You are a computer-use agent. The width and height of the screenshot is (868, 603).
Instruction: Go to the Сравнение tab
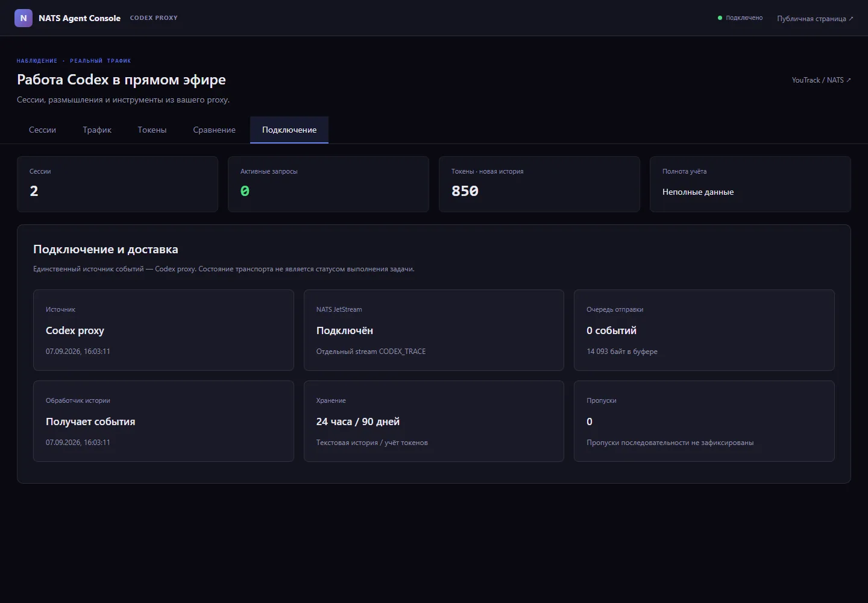tap(214, 130)
